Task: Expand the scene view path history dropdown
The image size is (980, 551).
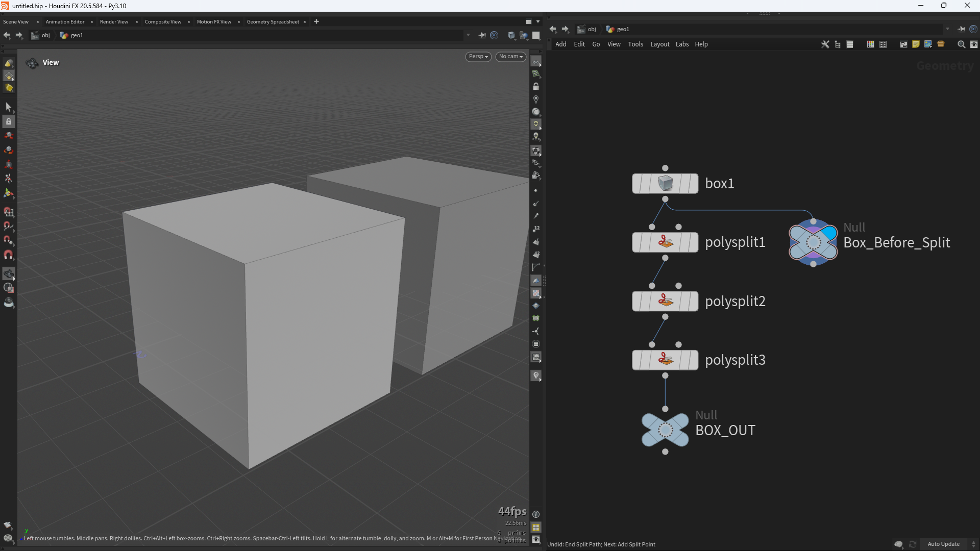Action: (x=468, y=35)
